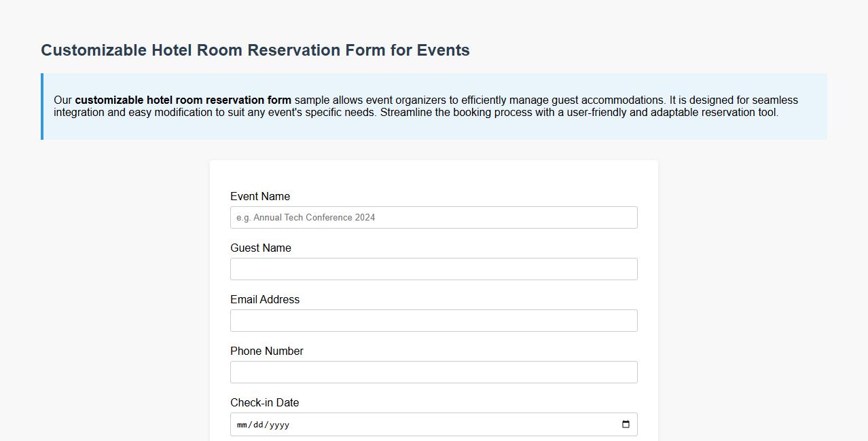868x441 pixels.
Task: Click the Guest Name input field
Action: tap(433, 269)
